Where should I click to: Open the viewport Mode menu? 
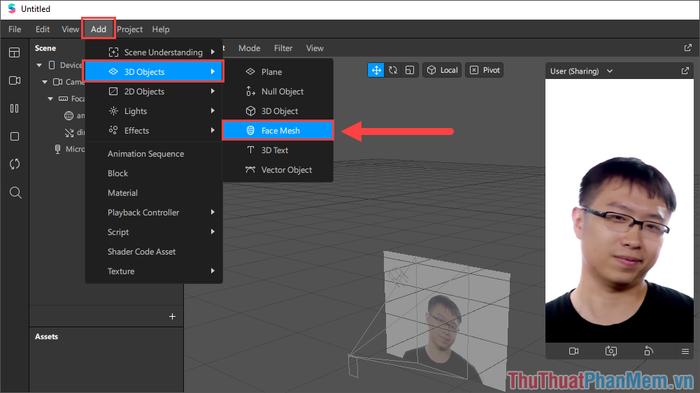249,48
